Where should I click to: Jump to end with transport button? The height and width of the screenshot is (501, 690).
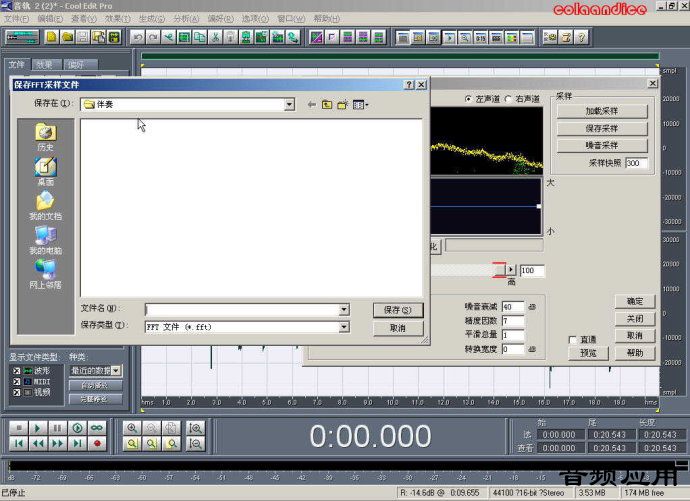click(x=77, y=443)
